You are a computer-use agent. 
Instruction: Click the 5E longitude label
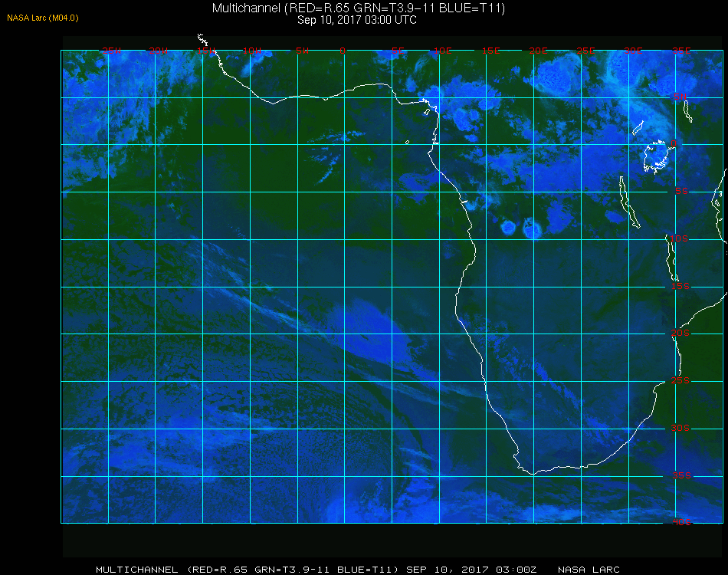[x=398, y=51]
